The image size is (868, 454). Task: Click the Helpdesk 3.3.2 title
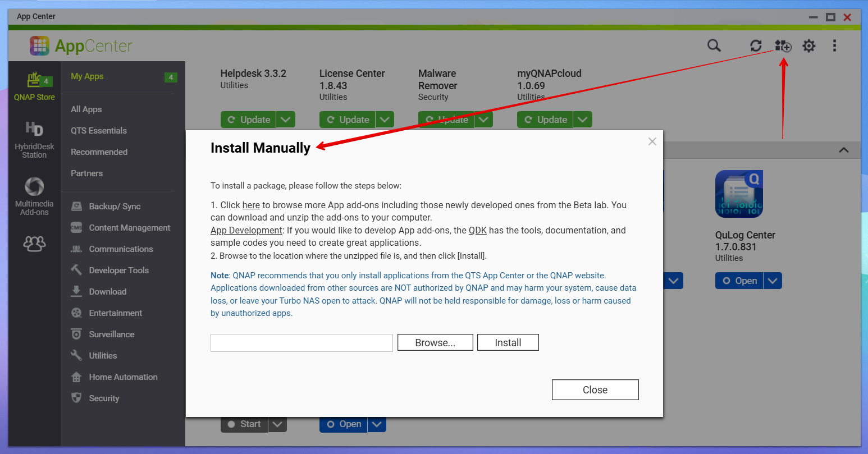tap(253, 74)
